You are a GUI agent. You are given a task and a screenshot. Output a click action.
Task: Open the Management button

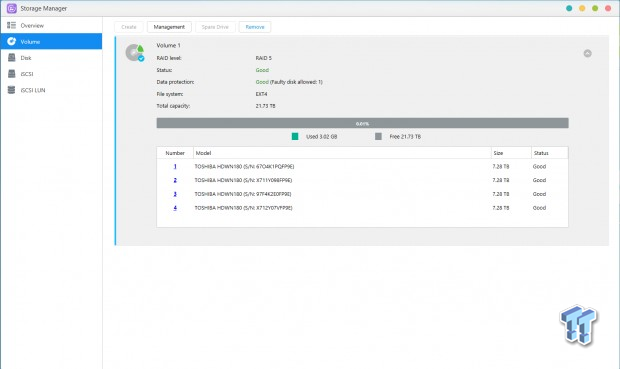169,27
